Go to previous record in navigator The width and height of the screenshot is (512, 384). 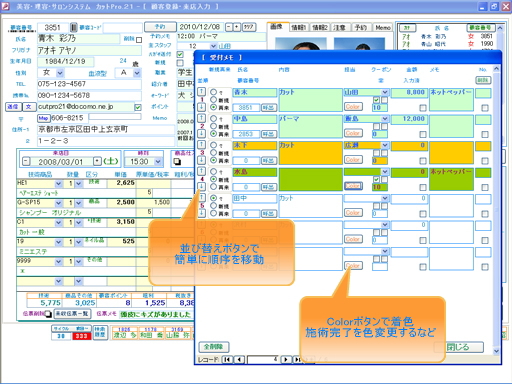click(x=239, y=360)
